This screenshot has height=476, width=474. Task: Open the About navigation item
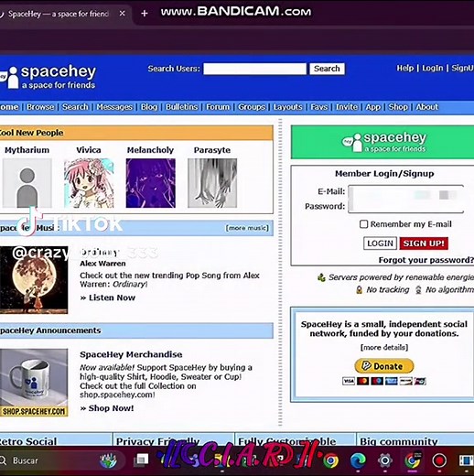point(427,107)
